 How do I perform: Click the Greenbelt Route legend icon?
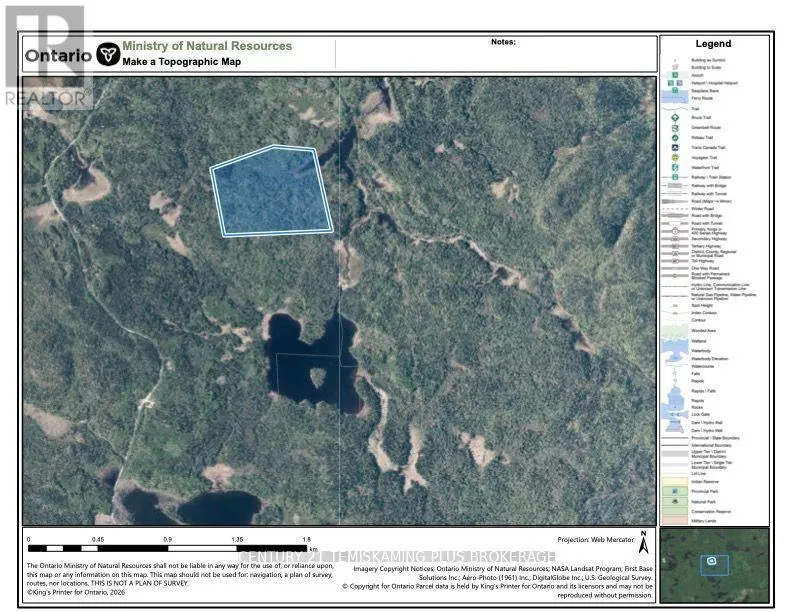pyautogui.click(x=675, y=128)
